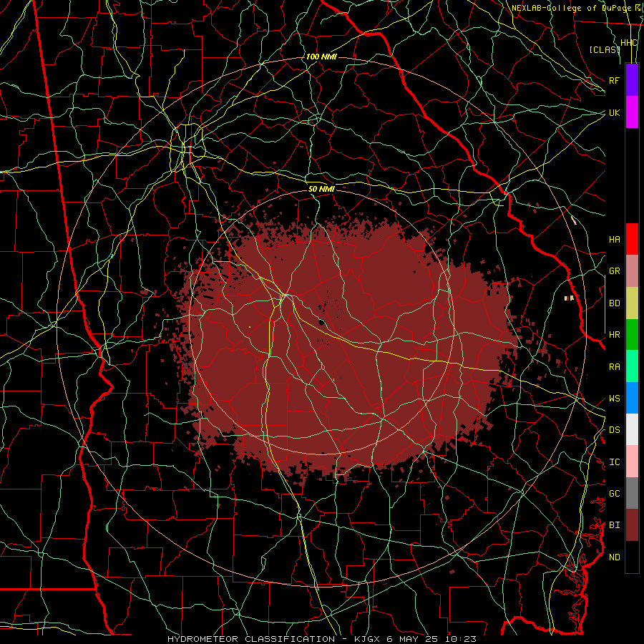
Task: Click the 'HA' legend label
Action: point(614,239)
